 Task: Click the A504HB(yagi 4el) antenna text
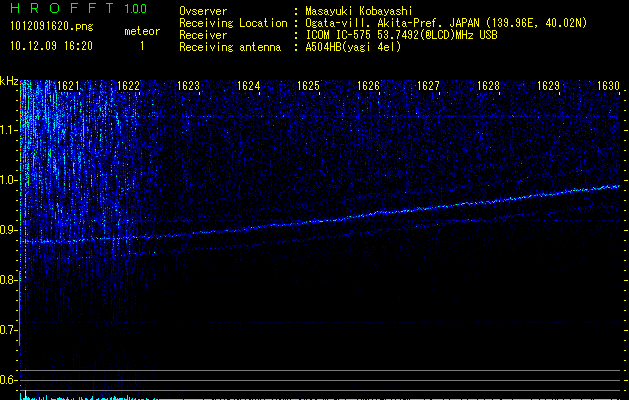(353, 47)
